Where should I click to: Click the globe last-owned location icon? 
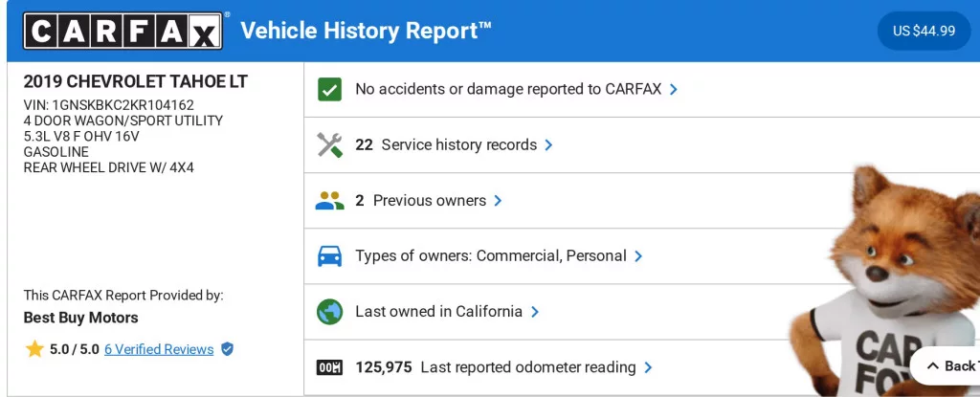point(329,312)
